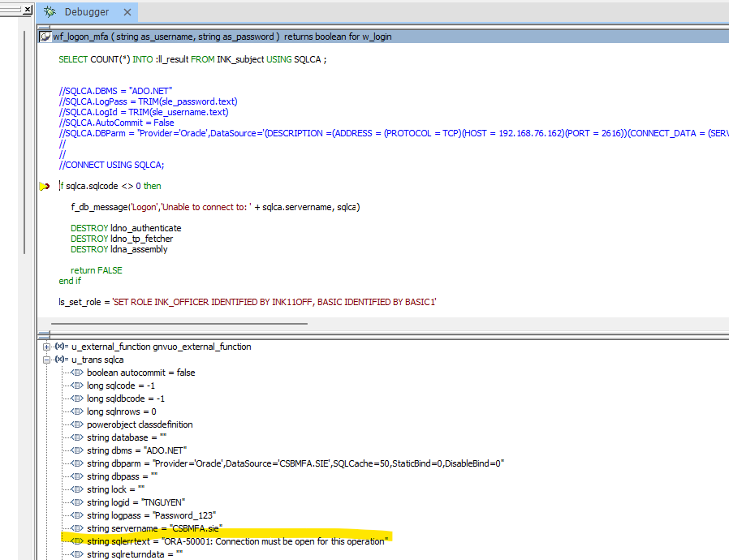Click the property icon beside string dbparm

tap(77, 463)
